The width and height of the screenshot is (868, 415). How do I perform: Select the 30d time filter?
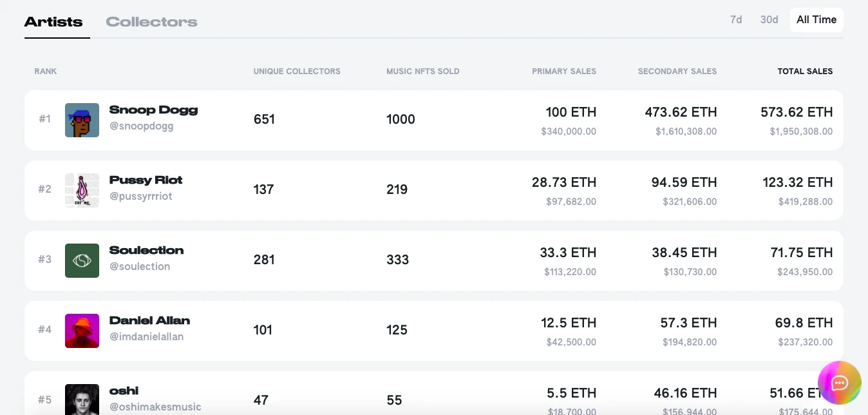pyautogui.click(x=769, y=20)
